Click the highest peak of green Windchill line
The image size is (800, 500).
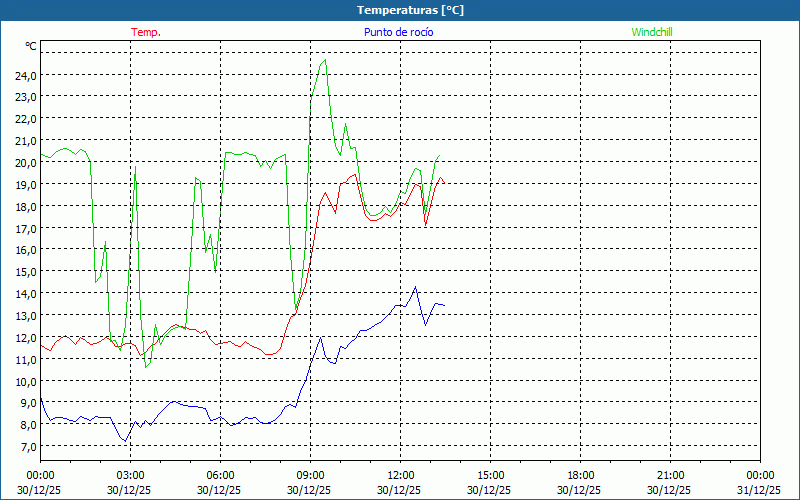(x=324, y=60)
